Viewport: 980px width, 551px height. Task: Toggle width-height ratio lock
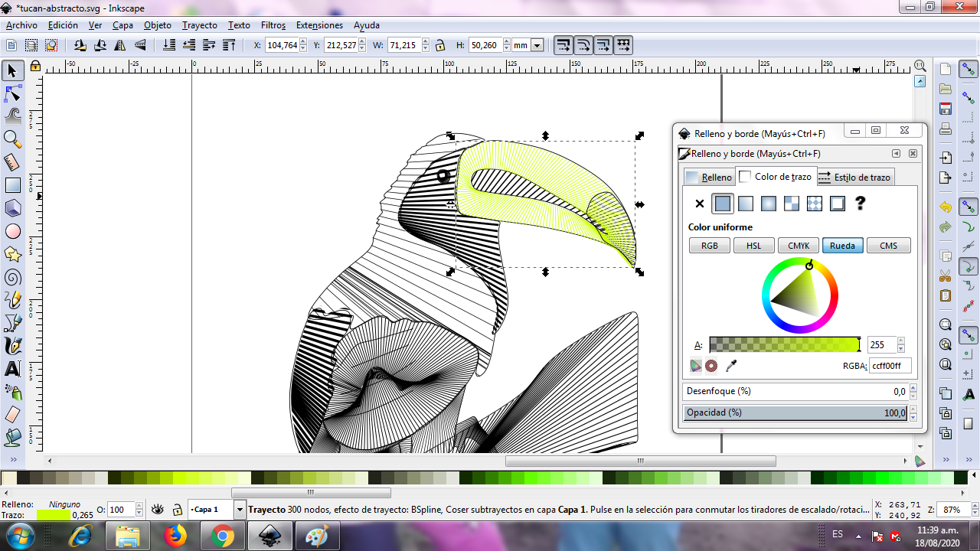pos(439,46)
